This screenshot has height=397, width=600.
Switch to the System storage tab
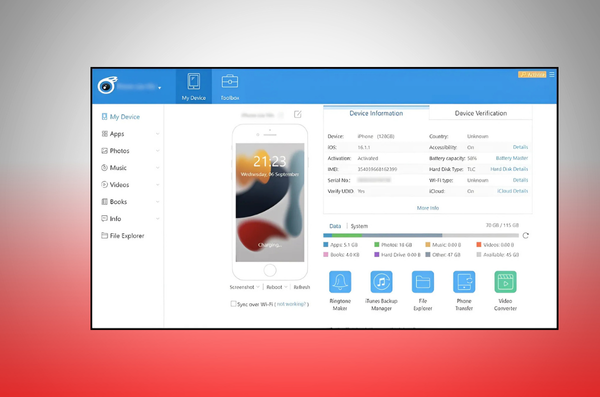pyautogui.click(x=359, y=226)
